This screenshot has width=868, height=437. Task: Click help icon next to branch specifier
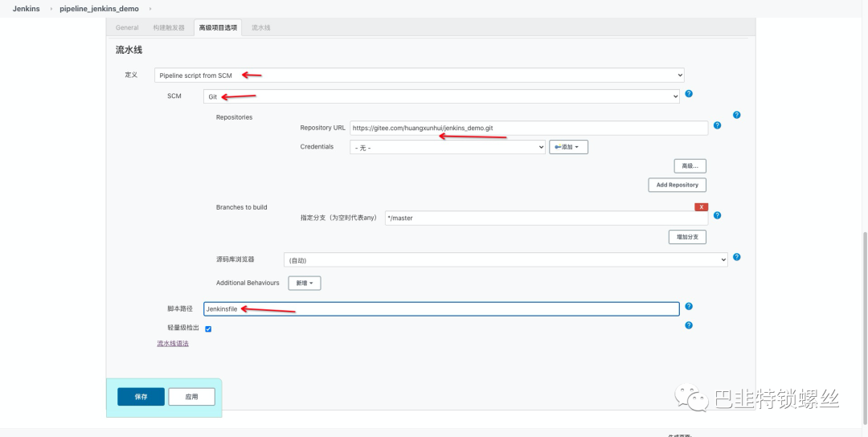click(717, 215)
